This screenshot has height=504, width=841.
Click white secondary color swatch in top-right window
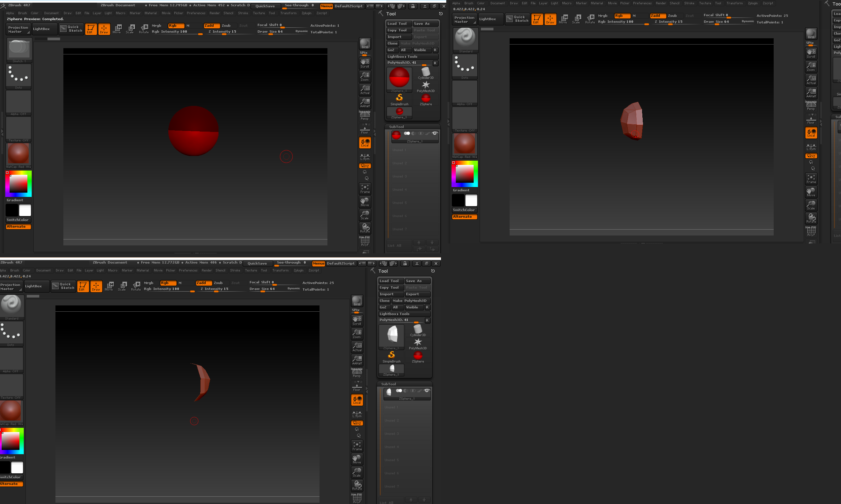[x=471, y=200]
